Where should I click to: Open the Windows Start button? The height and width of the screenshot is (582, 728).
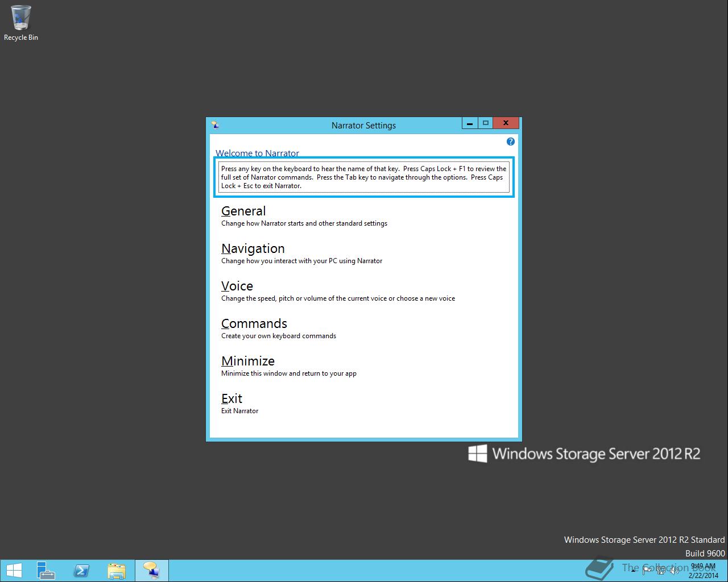[14, 571]
